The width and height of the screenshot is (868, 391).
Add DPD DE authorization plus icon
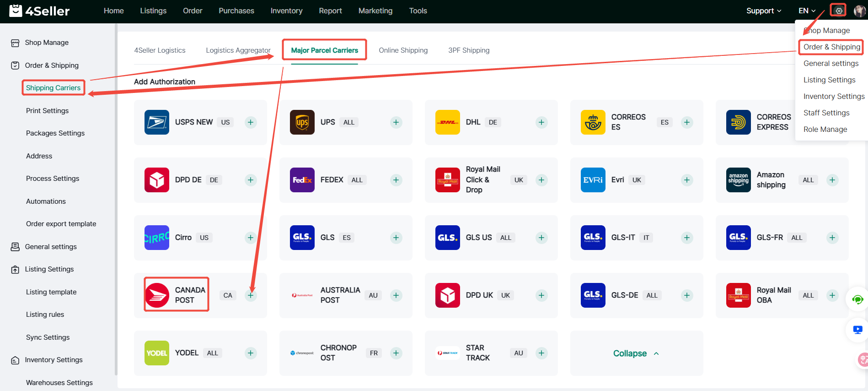pos(251,180)
